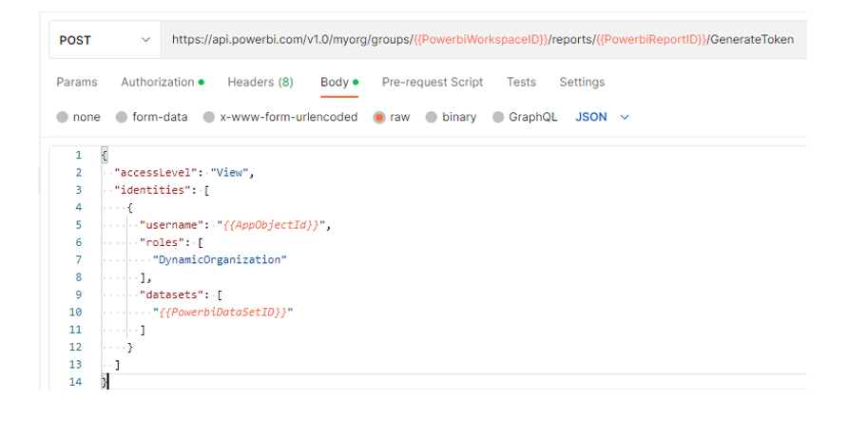
Task: Open the POST method dropdown
Action: click(105, 40)
